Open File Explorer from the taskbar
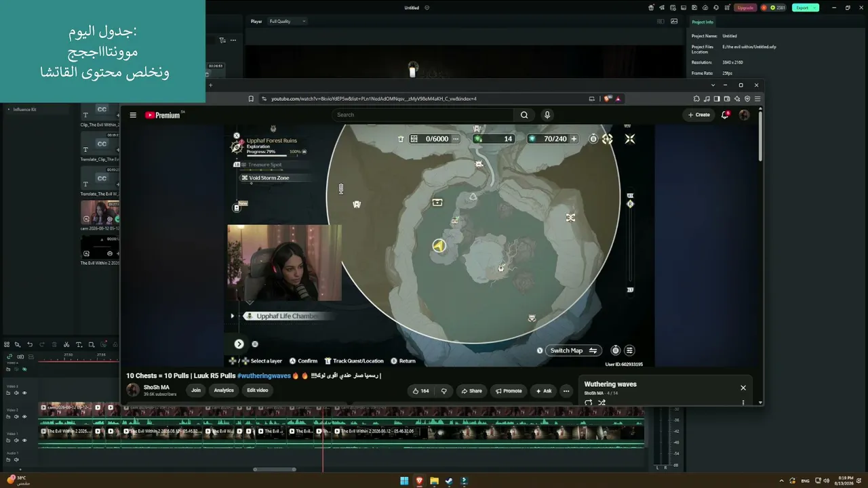Image resolution: width=868 pixels, height=488 pixels. (434, 481)
